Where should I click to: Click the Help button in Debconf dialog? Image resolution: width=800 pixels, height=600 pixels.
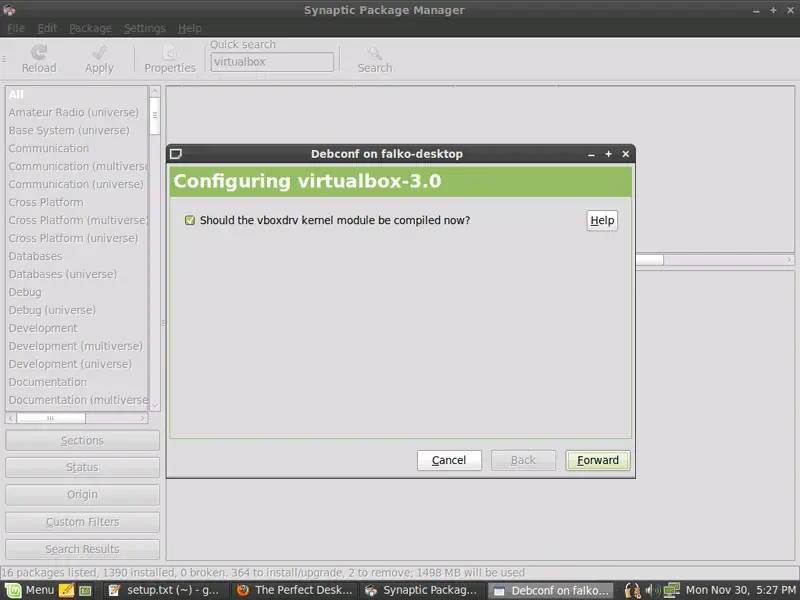(x=602, y=220)
